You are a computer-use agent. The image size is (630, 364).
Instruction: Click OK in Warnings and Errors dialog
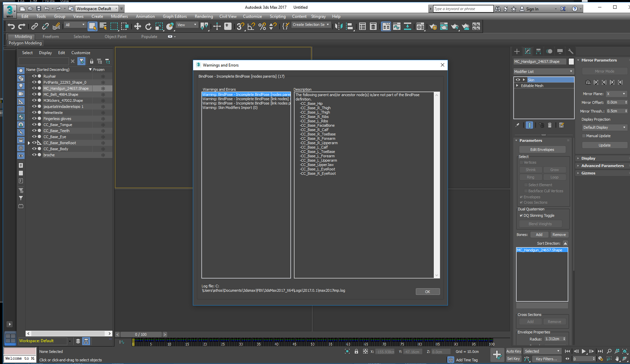[x=427, y=292]
